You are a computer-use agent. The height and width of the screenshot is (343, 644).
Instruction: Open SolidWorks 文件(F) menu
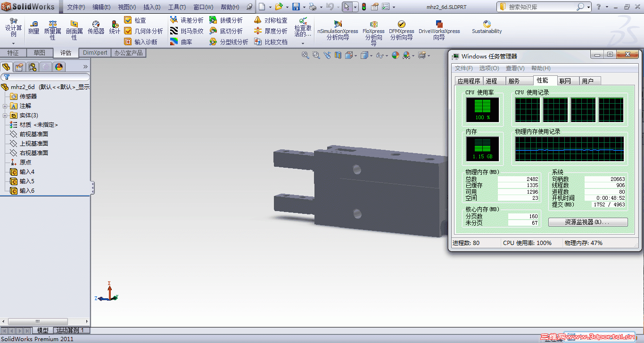[x=76, y=7]
